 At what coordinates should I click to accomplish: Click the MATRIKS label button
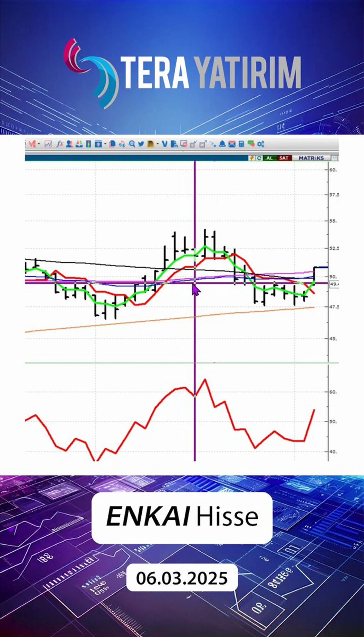(311, 158)
